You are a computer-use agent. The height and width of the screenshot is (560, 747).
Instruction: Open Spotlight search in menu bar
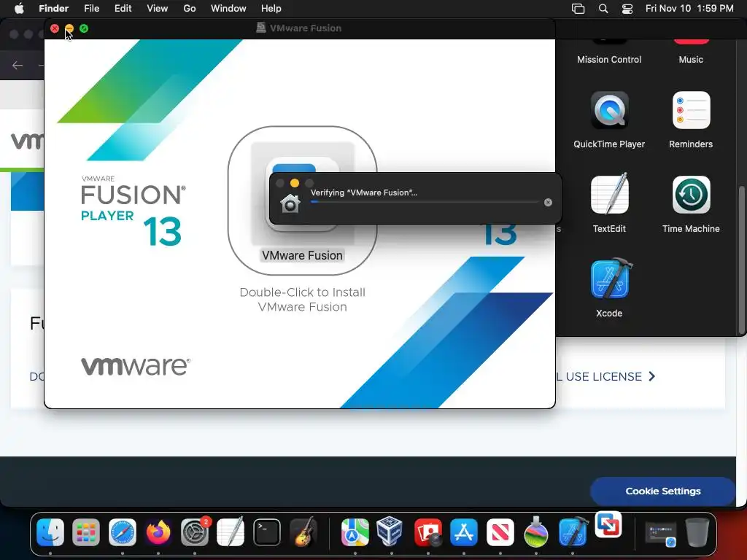coord(603,9)
